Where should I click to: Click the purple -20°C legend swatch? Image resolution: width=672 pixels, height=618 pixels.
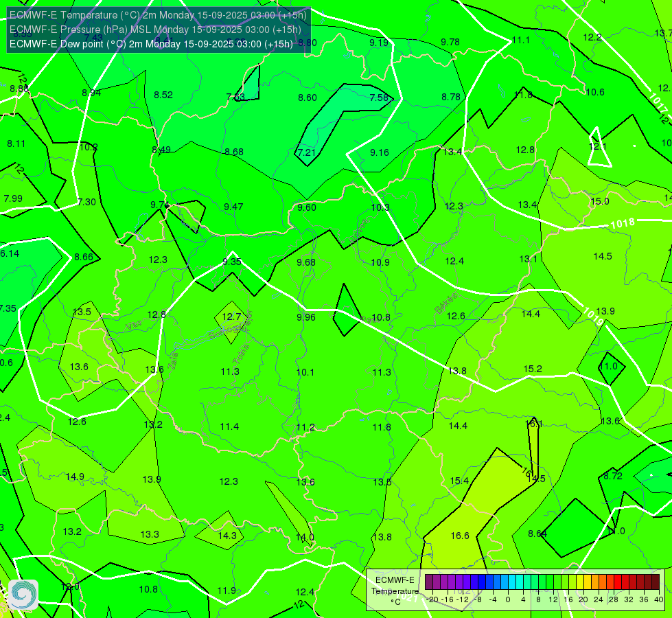pos(428,582)
